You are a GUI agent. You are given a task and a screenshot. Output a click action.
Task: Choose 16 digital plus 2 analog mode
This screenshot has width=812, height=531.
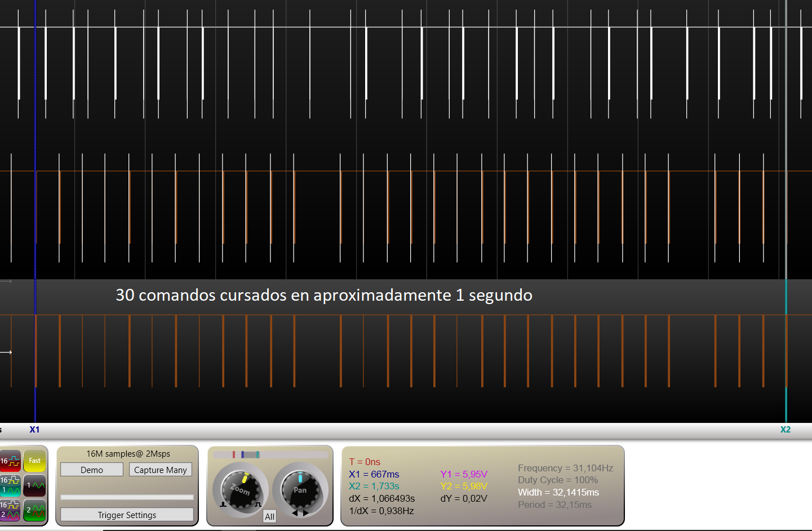pos(10,510)
